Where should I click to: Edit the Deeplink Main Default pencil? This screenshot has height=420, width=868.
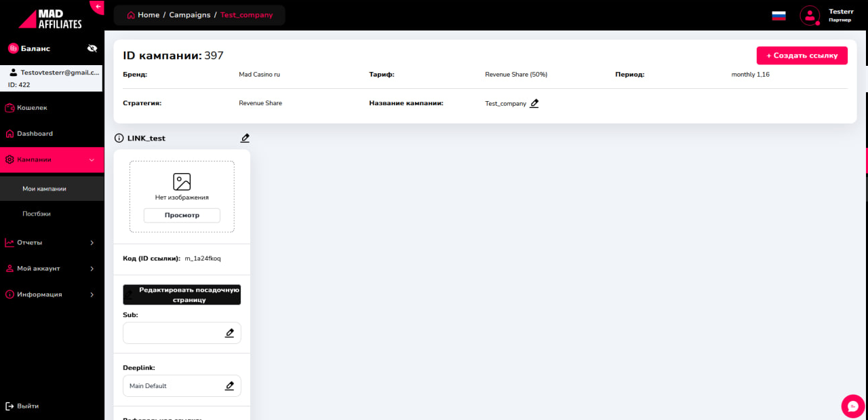(x=229, y=386)
